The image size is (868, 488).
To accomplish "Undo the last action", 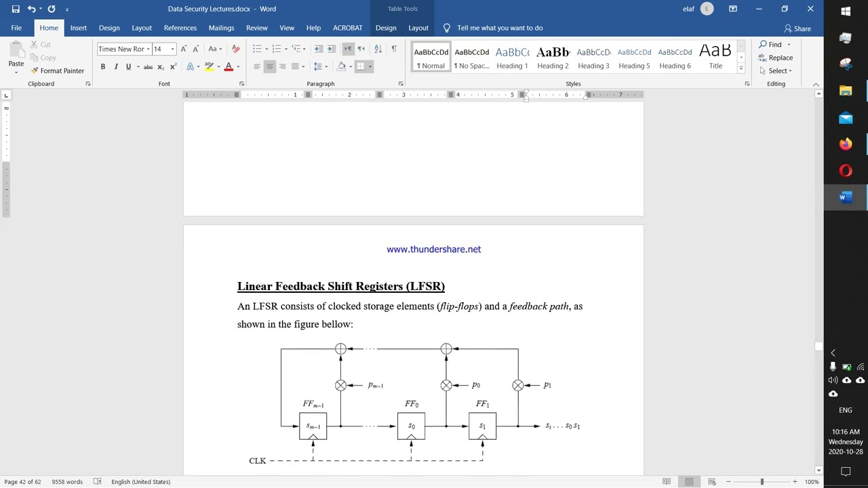I will pyautogui.click(x=31, y=9).
